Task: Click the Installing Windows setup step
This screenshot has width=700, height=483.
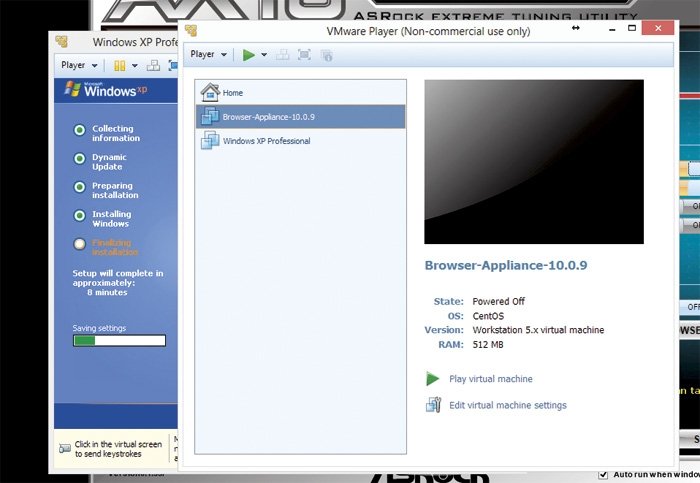Action: (102, 219)
